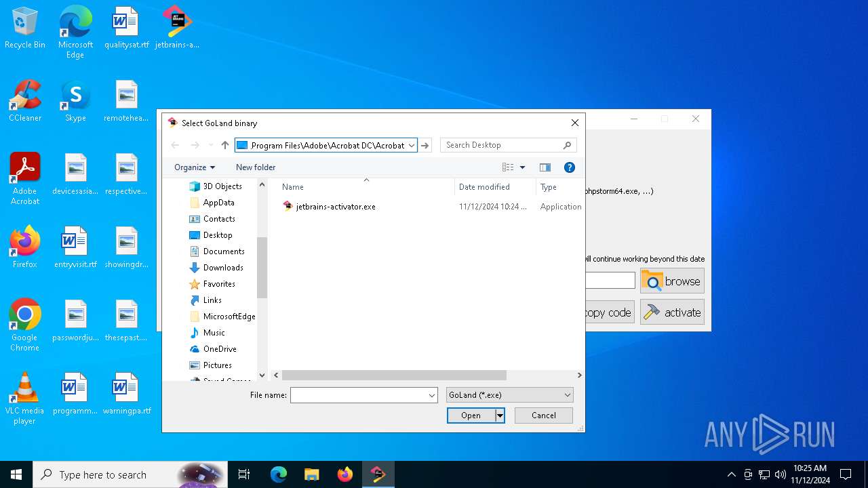
Task: Click copy code button in activator window
Action: pos(610,312)
